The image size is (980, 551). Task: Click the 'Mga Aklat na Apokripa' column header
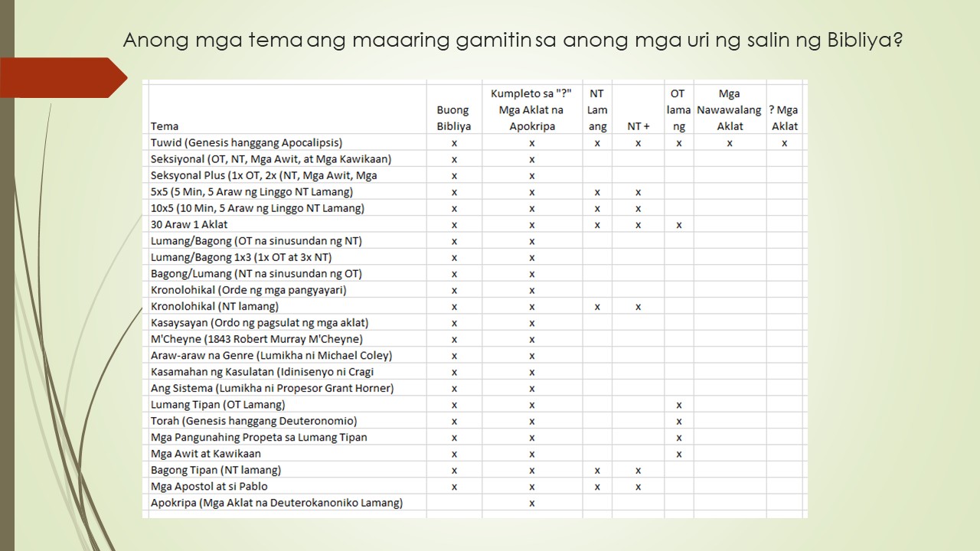pyautogui.click(x=531, y=110)
